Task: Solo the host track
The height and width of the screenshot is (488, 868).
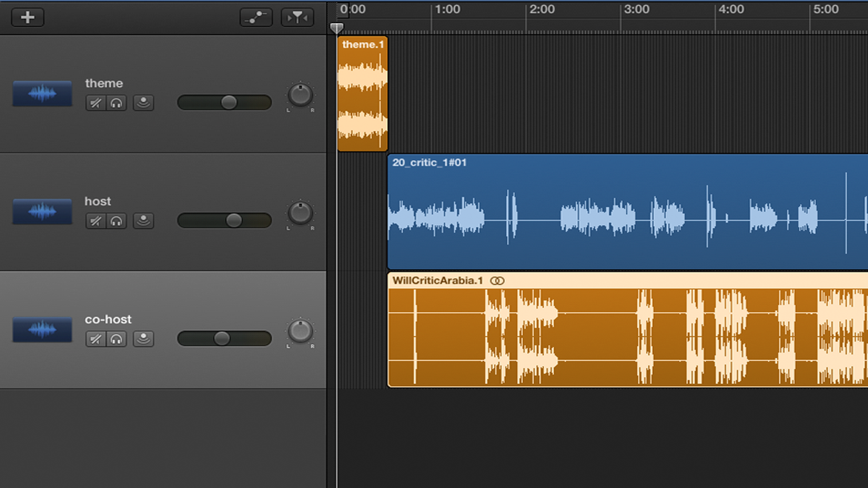Action: [116, 221]
